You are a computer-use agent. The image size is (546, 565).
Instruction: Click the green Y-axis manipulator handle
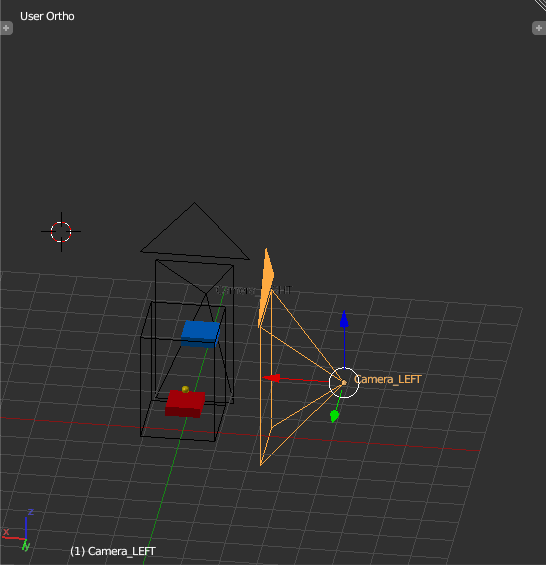tap(334, 416)
